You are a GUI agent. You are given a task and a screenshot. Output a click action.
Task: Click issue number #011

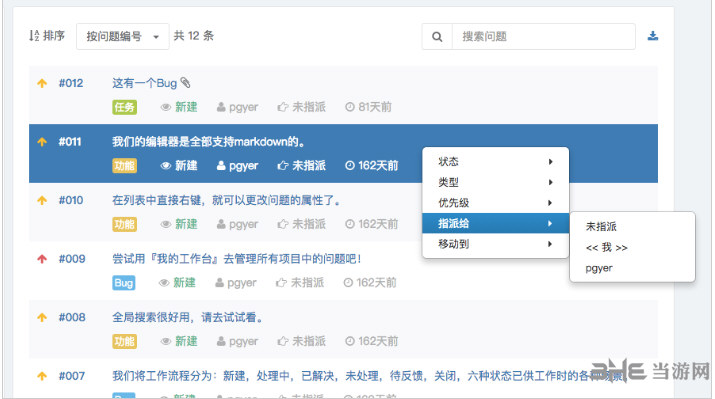[70, 142]
